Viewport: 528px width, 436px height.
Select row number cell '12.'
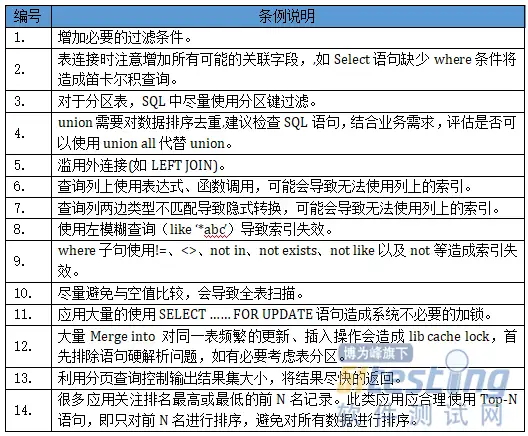tap(28, 346)
